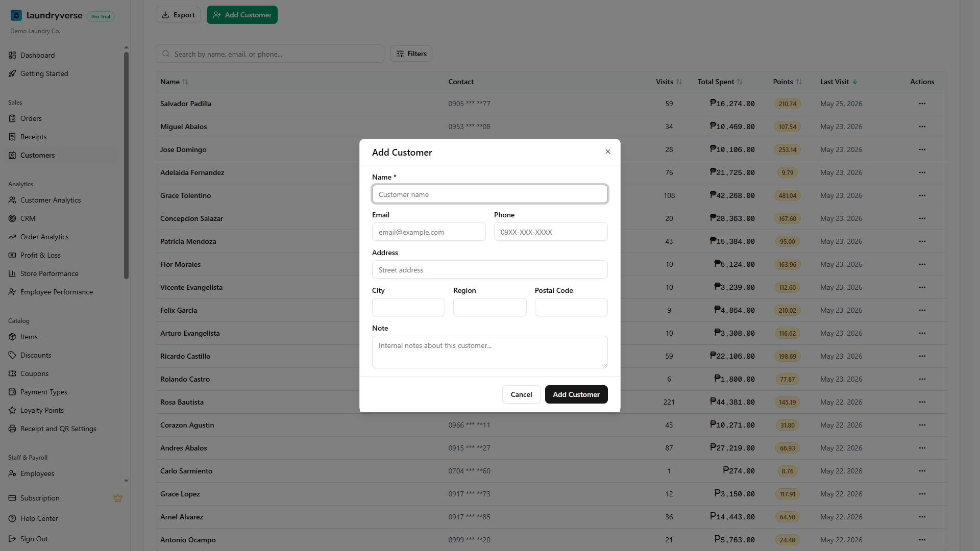This screenshot has width=980, height=551.
Task: Select customer Ricardo Castillo
Action: pos(185,356)
